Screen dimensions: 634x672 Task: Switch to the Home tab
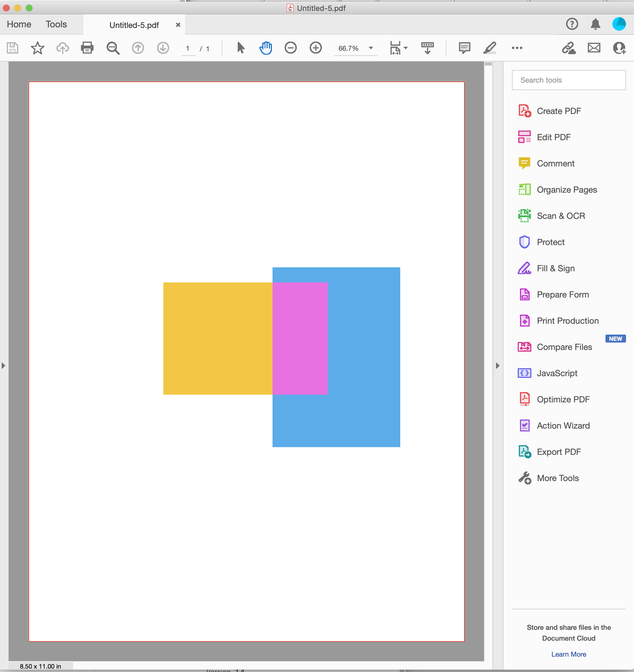point(19,24)
